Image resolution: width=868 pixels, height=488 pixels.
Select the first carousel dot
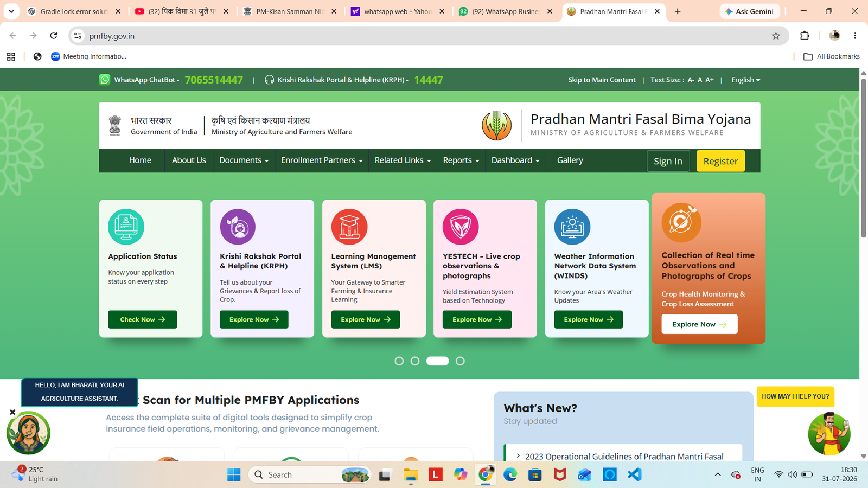[399, 361]
